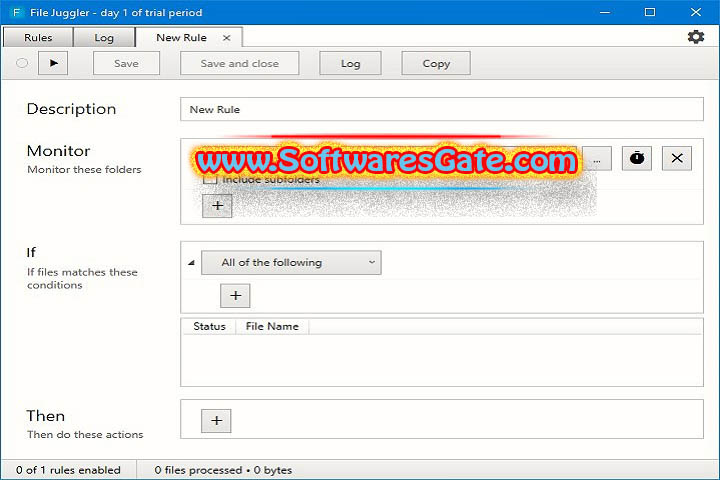Collapse the condition group triangle

tap(191, 263)
